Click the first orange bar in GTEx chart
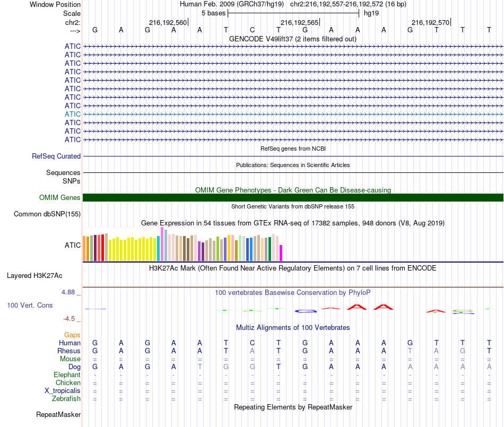The image size is (504, 427). (x=84, y=248)
